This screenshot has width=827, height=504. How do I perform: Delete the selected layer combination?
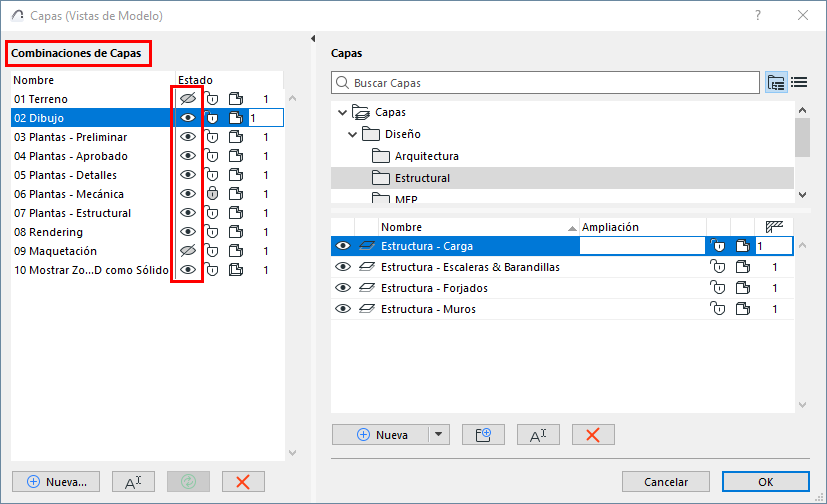243,481
